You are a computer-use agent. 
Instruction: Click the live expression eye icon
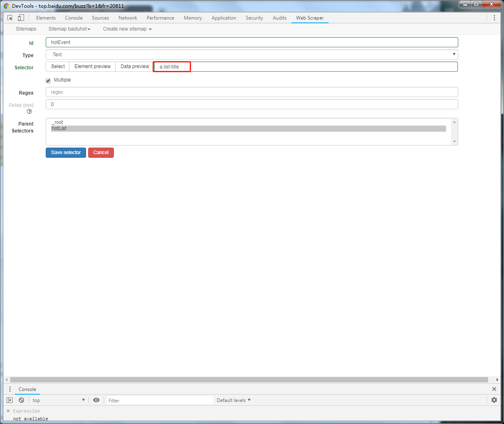tap(96, 400)
